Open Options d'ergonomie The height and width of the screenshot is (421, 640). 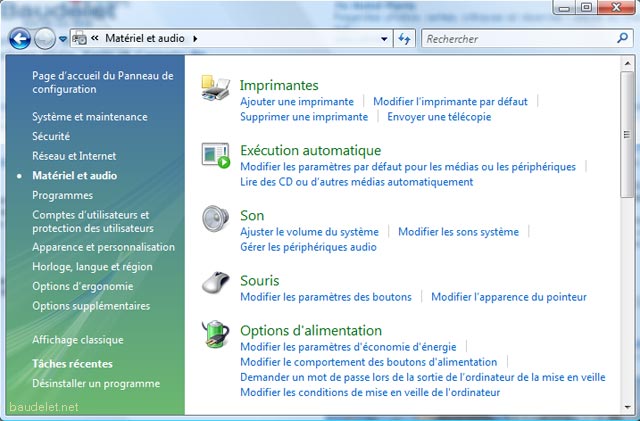click(83, 286)
